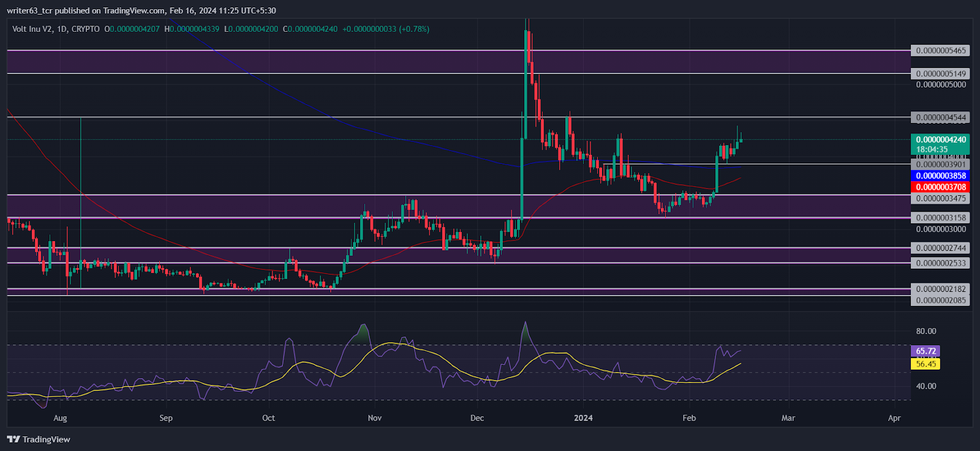
Task: Click the price label 0.0000005149
Action: tap(940, 74)
